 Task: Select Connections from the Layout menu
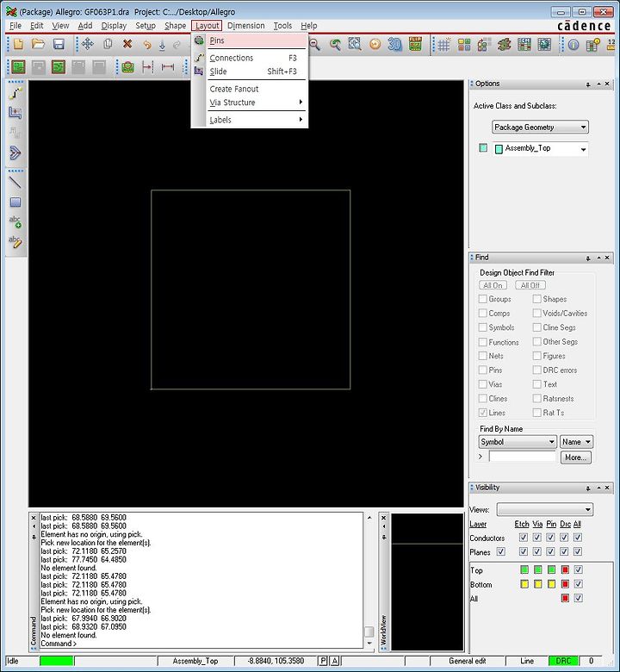point(257,58)
